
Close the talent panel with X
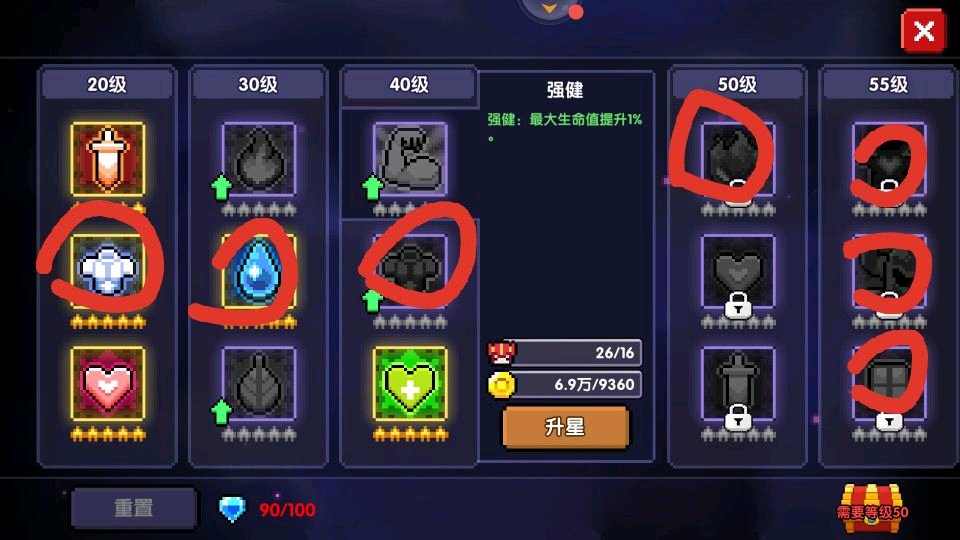(x=923, y=31)
